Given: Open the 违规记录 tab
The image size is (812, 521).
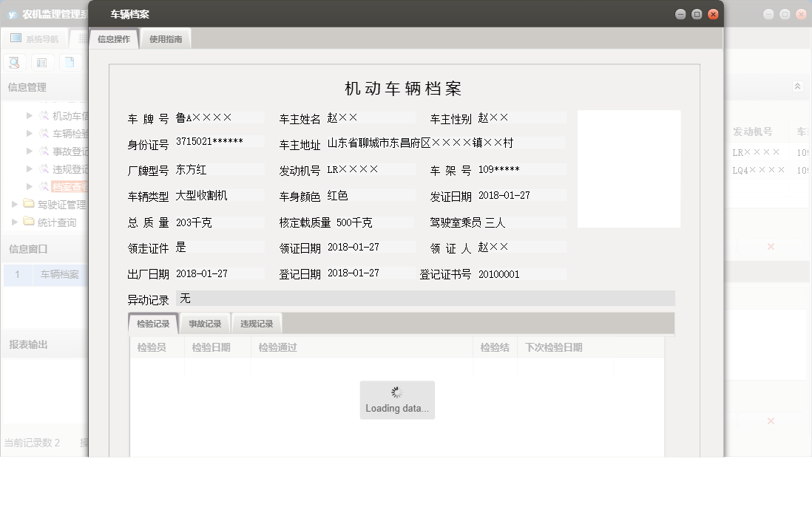Looking at the screenshot, I should (x=257, y=323).
